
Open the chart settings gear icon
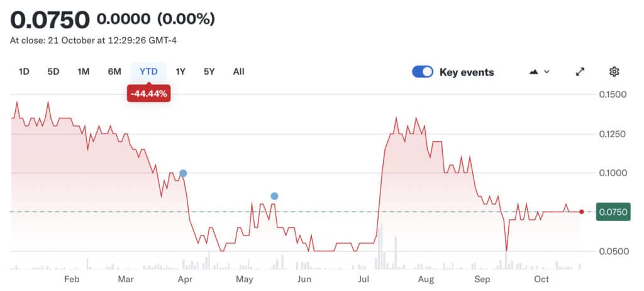(x=614, y=72)
